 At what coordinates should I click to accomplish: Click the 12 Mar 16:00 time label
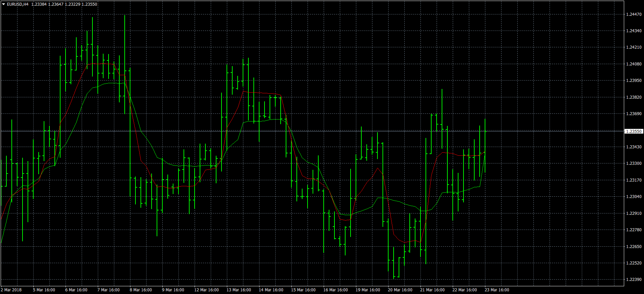coord(206,290)
